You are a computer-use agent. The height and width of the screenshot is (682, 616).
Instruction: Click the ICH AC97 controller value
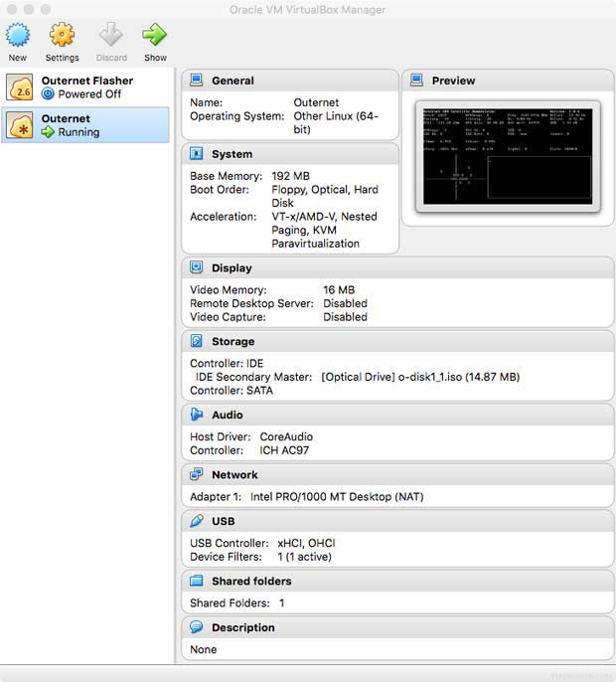284,450
